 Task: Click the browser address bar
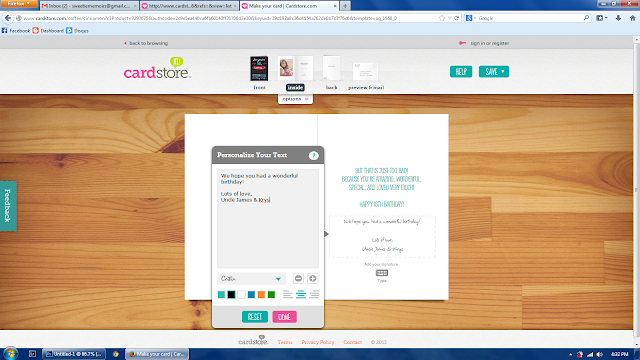pos(229,18)
